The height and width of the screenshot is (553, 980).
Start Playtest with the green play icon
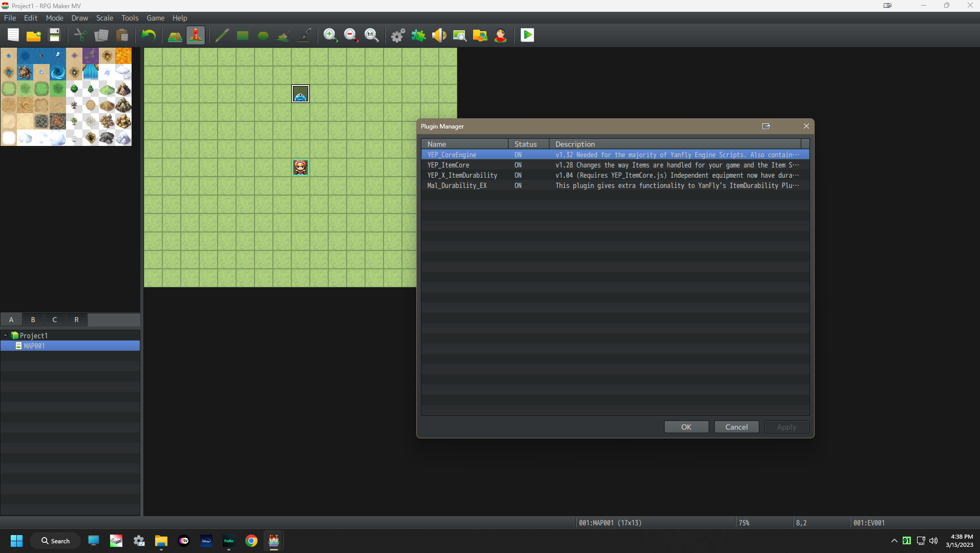click(527, 35)
